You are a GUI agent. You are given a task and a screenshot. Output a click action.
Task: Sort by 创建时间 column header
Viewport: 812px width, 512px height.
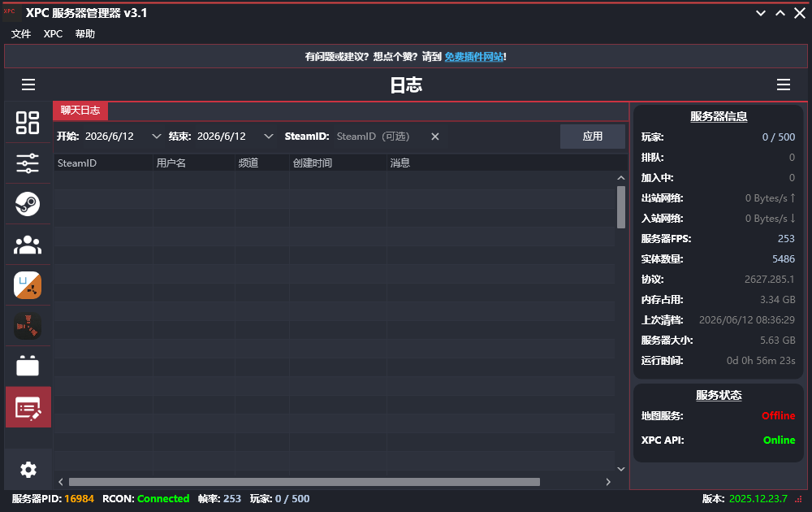coord(338,163)
